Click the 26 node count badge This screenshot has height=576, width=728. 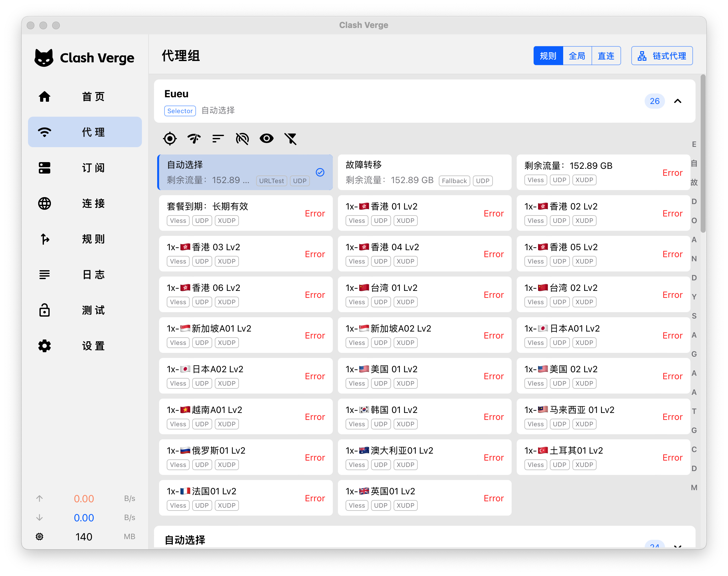coord(654,101)
